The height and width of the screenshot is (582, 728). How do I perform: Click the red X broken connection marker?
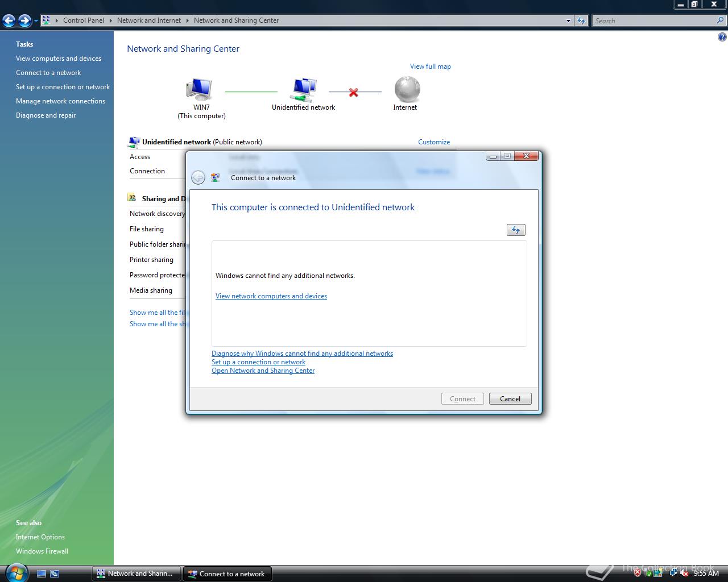click(x=354, y=92)
